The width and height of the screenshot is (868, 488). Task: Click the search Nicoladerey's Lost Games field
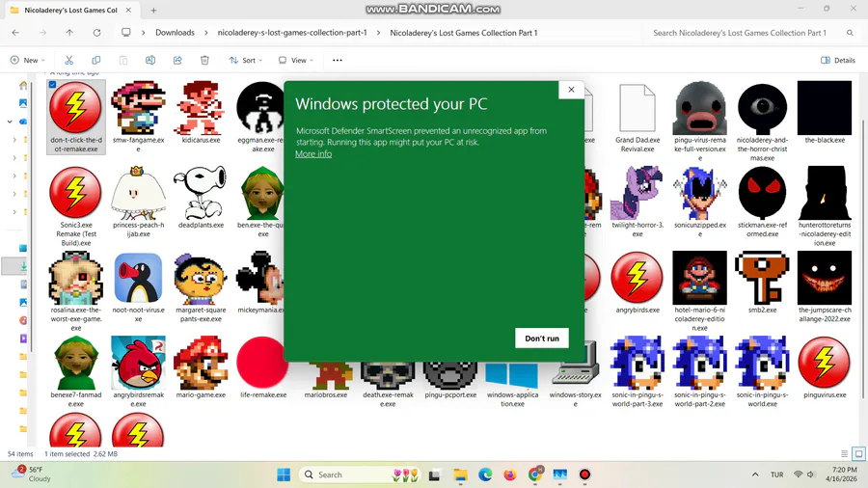point(751,33)
